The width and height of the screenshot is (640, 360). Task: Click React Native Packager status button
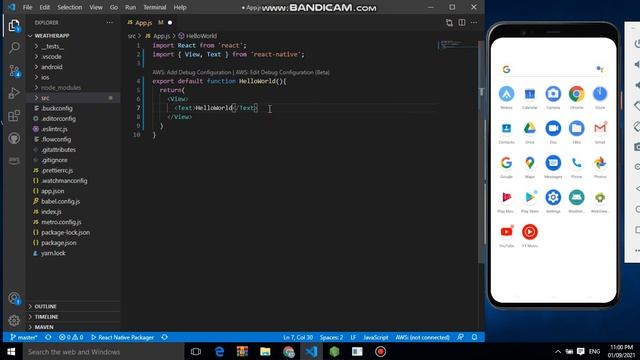[122, 337]
